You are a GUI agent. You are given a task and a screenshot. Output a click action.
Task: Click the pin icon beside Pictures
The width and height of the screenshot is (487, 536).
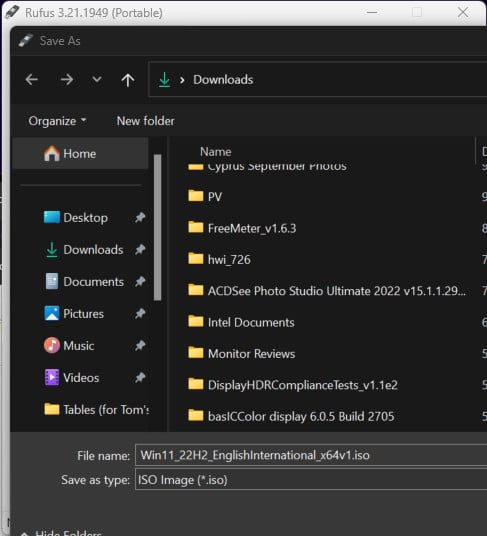click(140, 313)
